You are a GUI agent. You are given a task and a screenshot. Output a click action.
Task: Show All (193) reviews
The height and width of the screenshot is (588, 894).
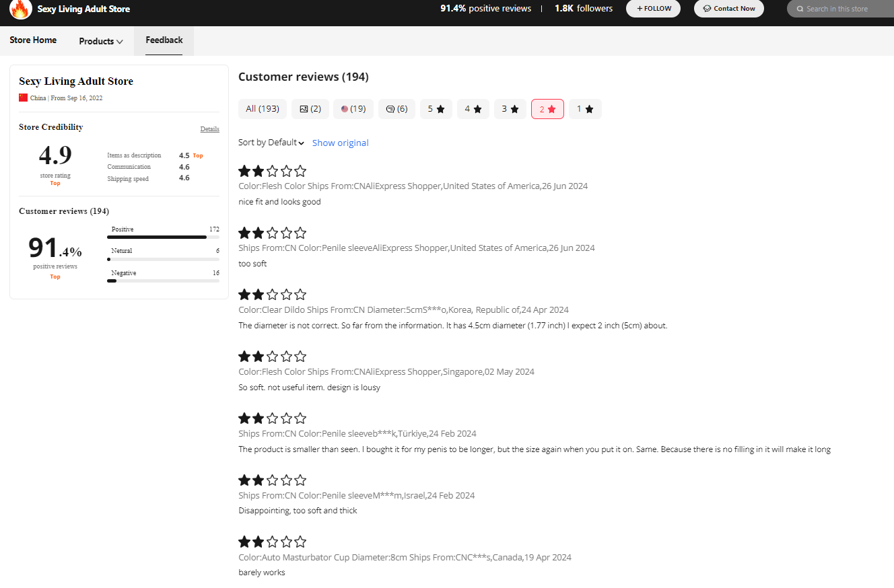click(x=263, y=109)
